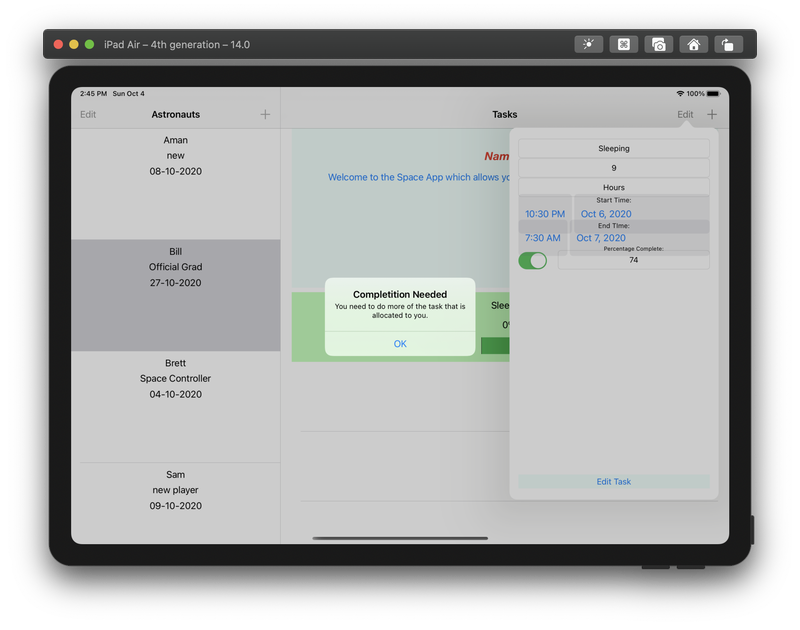The image size is (800, 630).
Task: Capture a screenshot with the camera icon
Action: 658,44
